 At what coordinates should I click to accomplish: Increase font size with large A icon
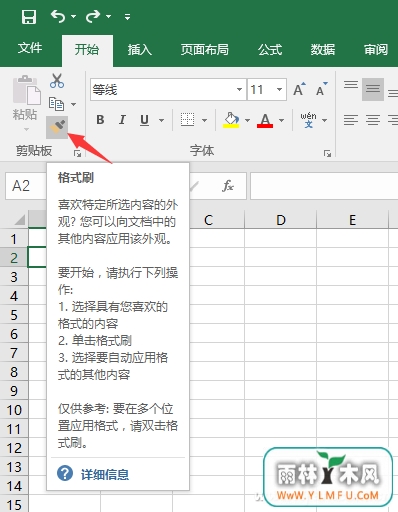[299, 89]
